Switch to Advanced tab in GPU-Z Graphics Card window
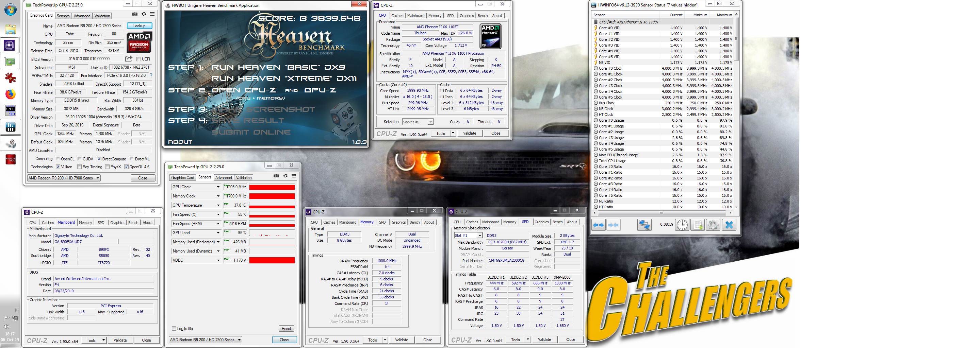Screen dimensions: 980x348 pyautogui.click(x=82, y=16)
